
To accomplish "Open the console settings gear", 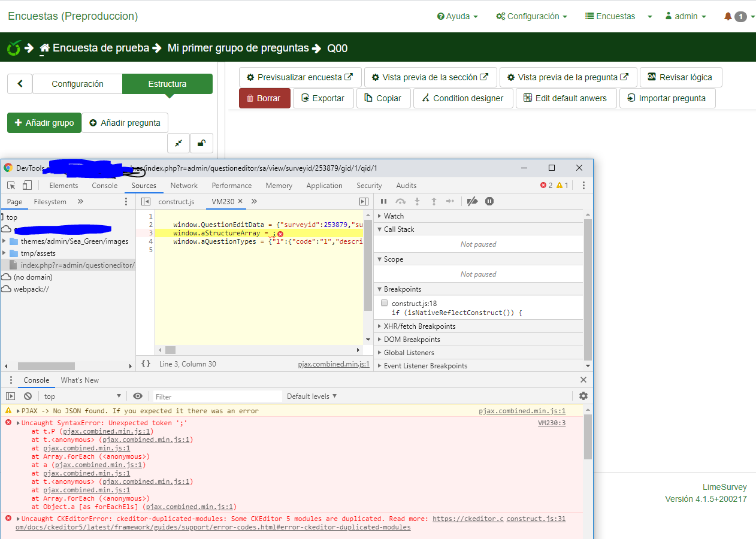I will click(x=583, y=396).
